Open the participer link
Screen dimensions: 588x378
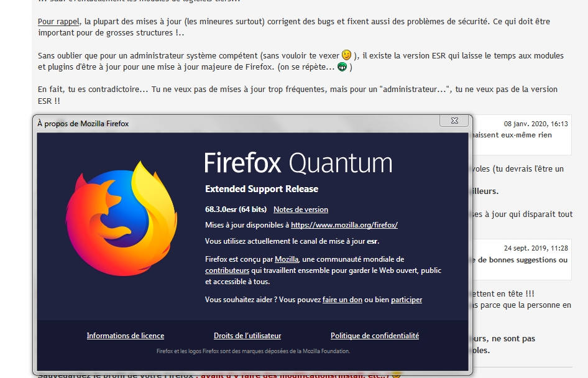[x=407, y=300]
